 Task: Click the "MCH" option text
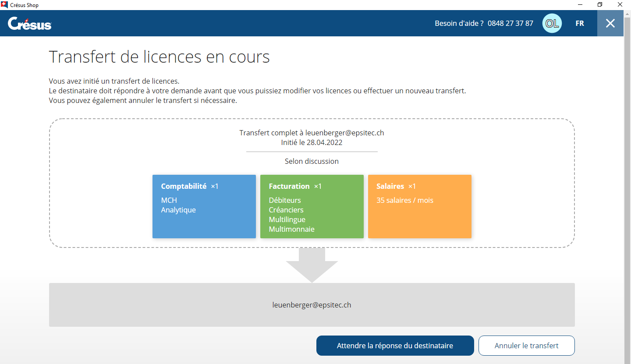click(x=169, y=200)
